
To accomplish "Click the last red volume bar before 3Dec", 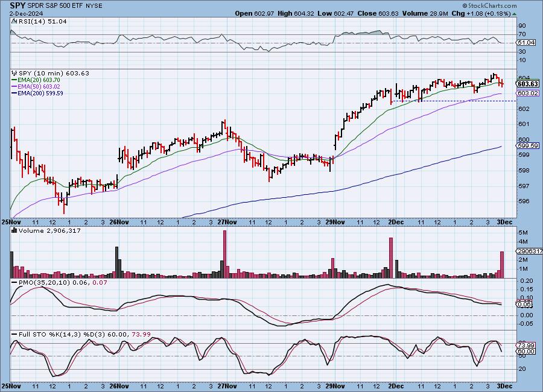I will [502, 265].
